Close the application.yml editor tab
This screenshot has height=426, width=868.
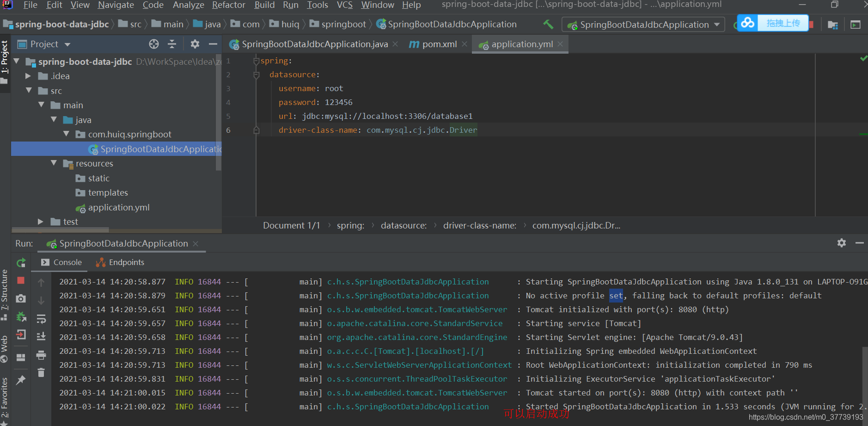[560, 44]
